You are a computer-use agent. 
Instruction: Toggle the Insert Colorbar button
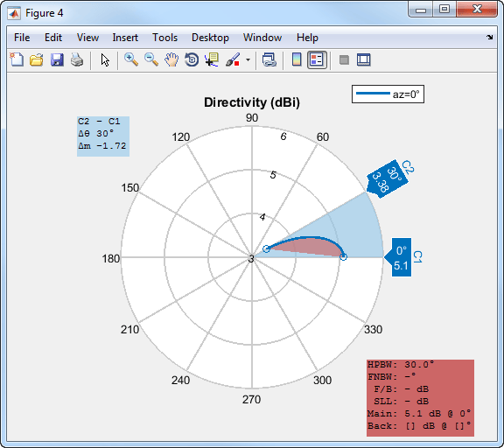point(297,59)
